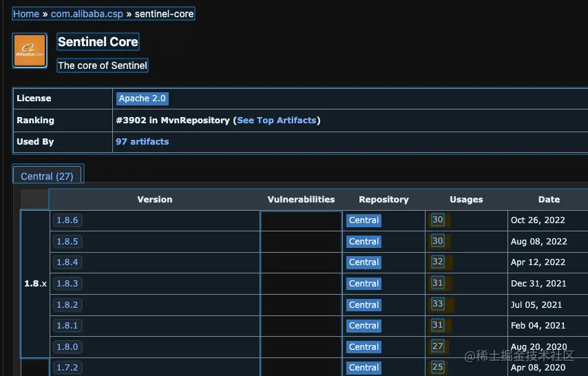The width and height of the screenshot is (588, 376).
Task: Click the date Oct 26, 2022
Action: pos(538,220)
